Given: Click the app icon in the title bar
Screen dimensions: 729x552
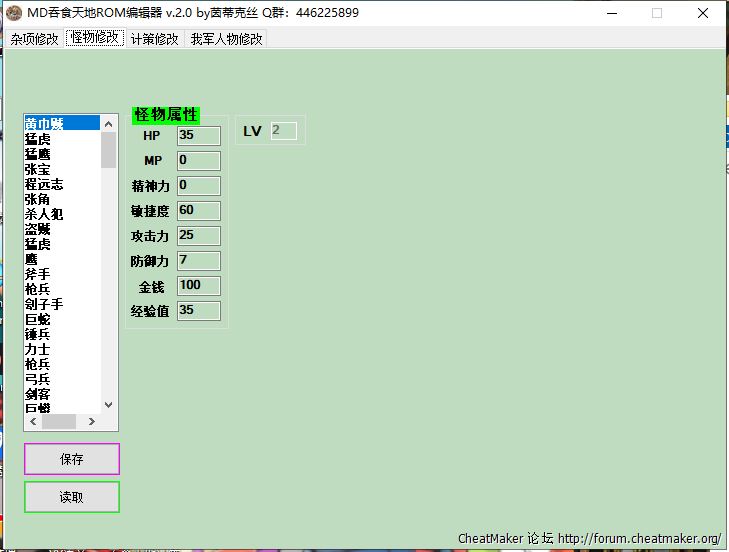Looking at the screenshot, I should tap(14, 13).
